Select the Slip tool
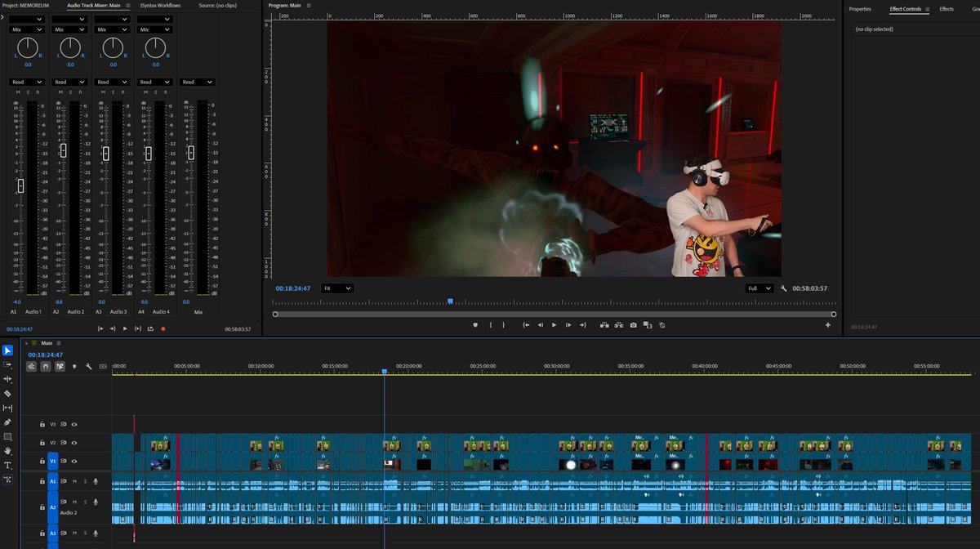980x549 pixels. pos(8,408)
